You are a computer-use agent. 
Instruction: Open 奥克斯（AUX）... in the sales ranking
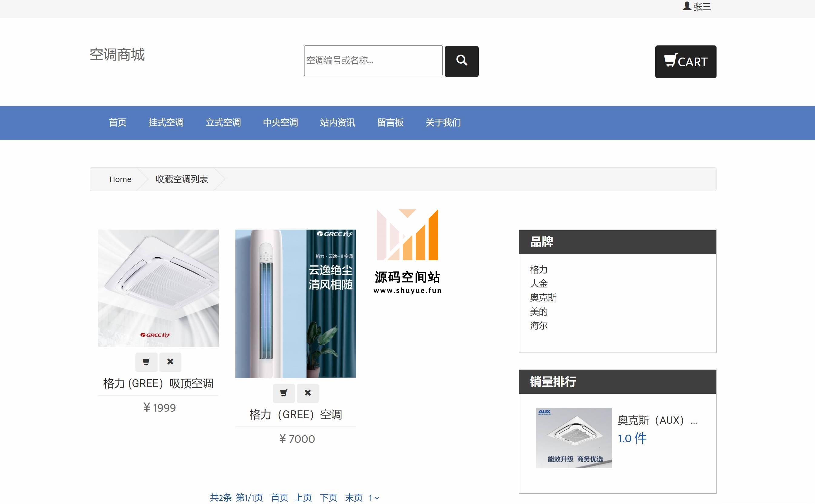(x=658, y=421)
